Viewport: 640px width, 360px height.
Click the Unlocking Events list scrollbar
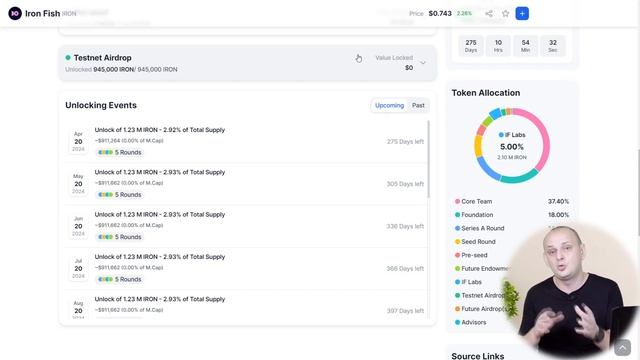pos(429,159)
